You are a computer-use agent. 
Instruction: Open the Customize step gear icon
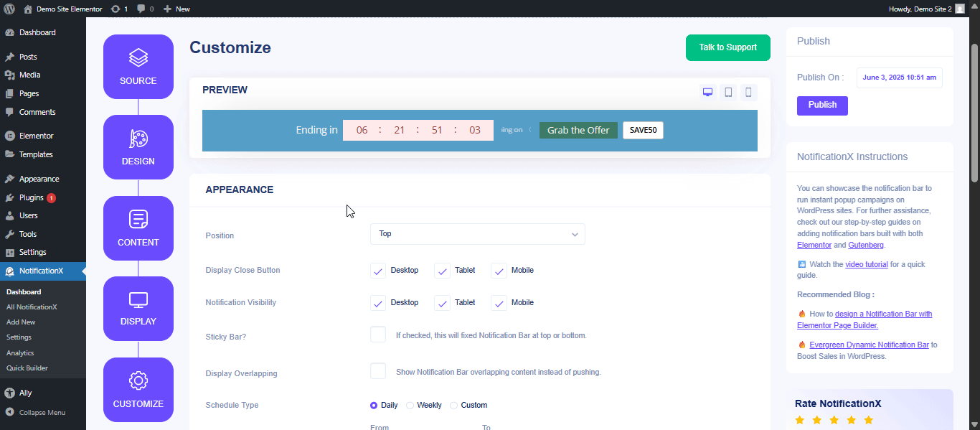pos(138,380)
